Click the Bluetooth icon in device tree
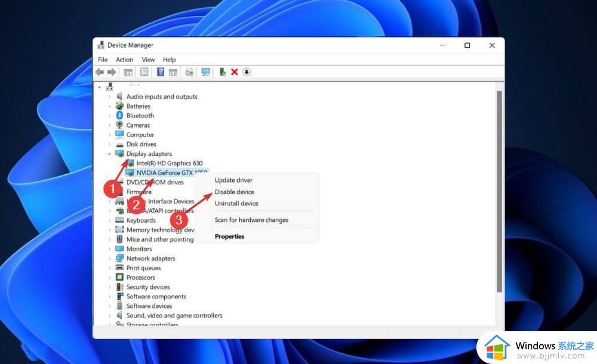 119,116
